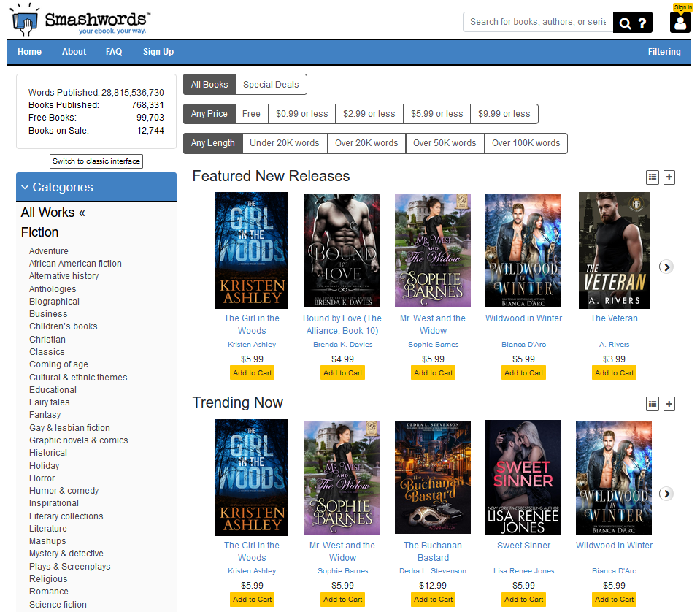700x612 pixels.
Task: Click the account profile icon
Action: 680,23
